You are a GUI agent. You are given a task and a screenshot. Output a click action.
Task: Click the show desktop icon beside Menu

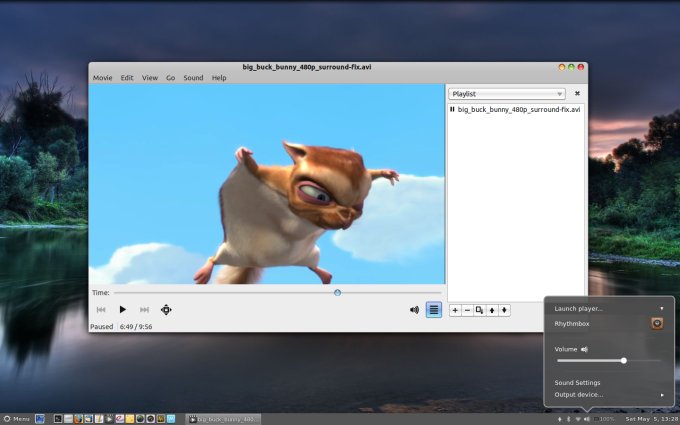click(x=39, y=419)
